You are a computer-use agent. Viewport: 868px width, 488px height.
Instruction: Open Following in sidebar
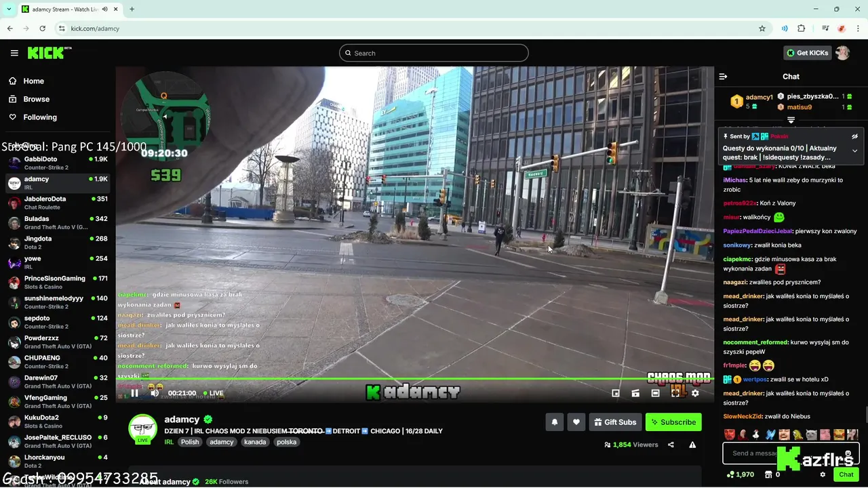[x=39, y=117]
